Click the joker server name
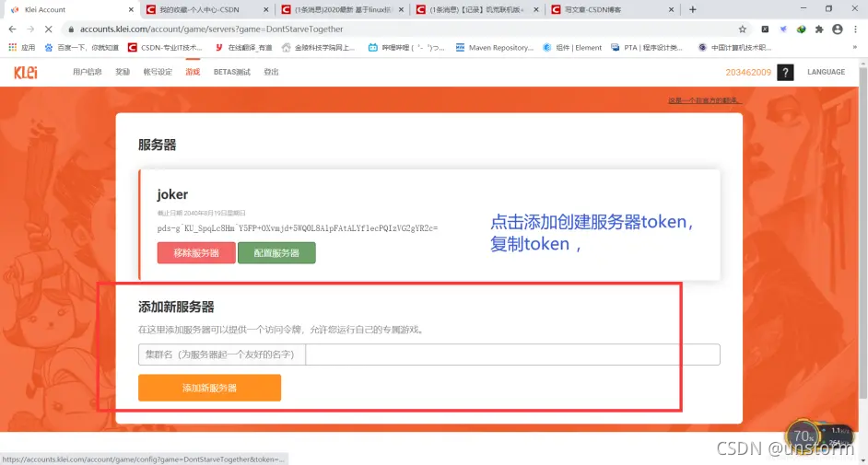The height and width of the screenshot is (465, 868). pos(172,194)
